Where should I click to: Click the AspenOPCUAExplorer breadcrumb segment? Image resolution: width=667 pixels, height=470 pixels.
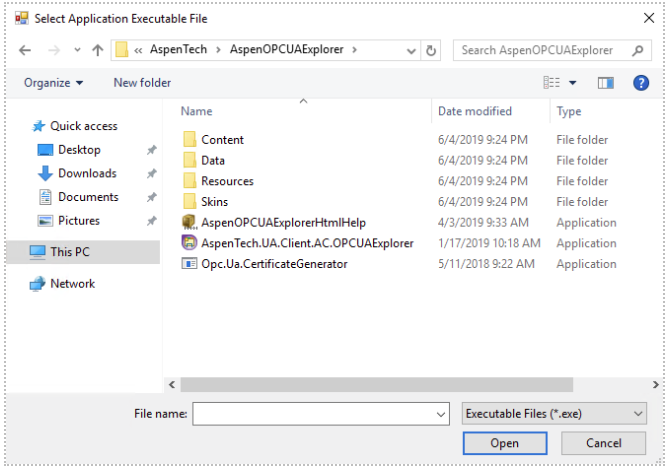pos(287,49)
